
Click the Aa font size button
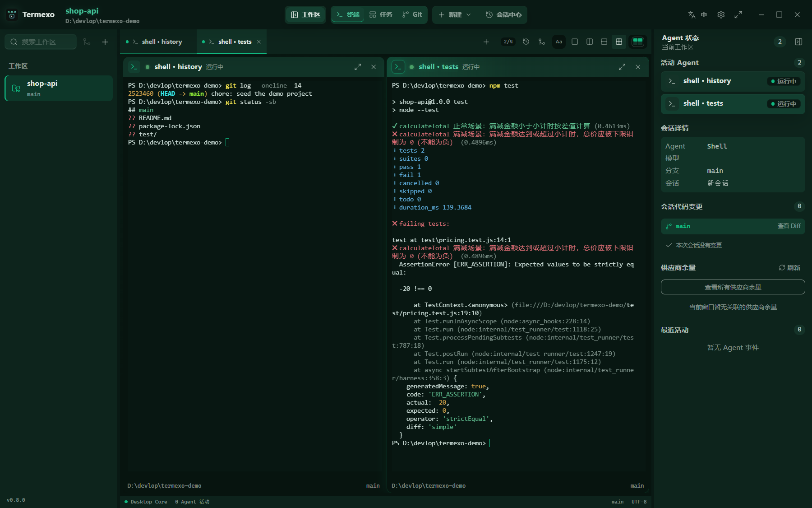[559, 42]
